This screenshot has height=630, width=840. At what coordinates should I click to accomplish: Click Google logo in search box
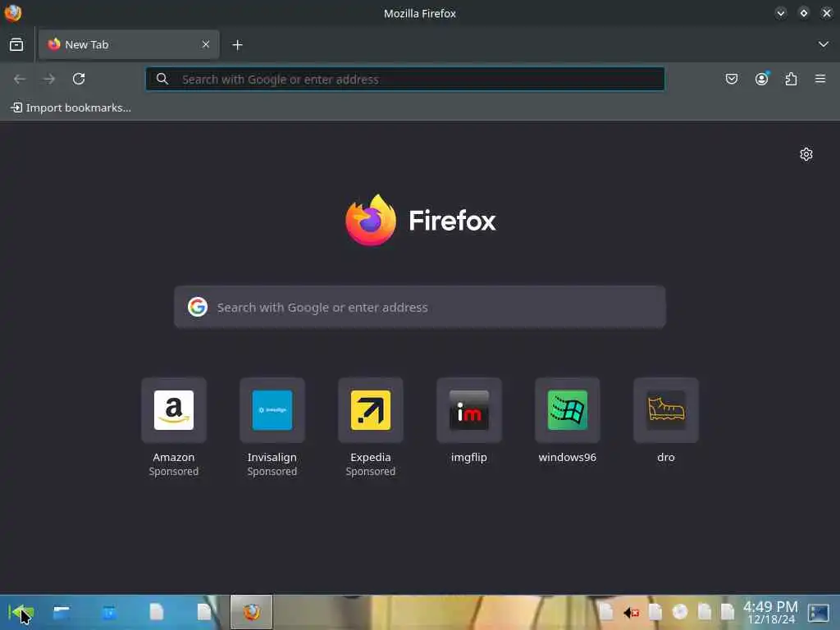[198, 307]
